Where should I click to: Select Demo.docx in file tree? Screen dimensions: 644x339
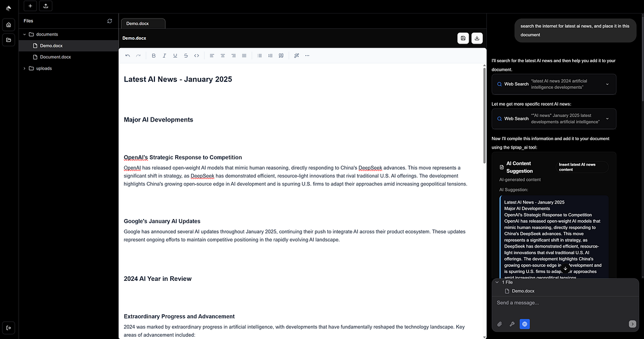pos(68,46)
